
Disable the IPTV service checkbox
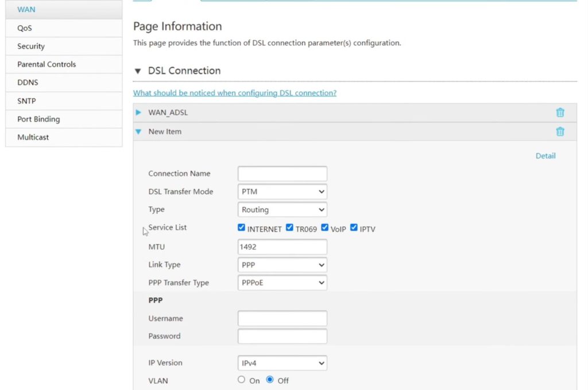tap(354, 228)
